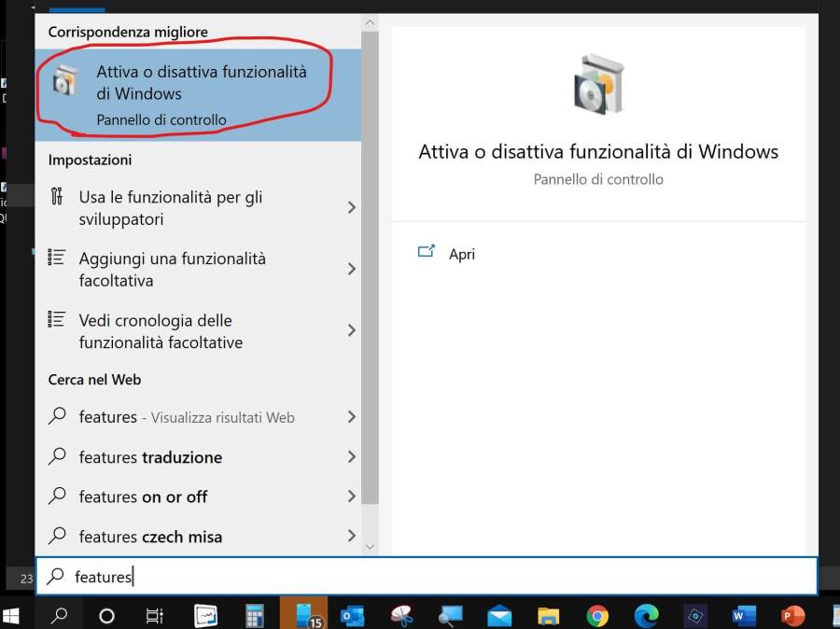Click 'features - Visualizza risultati Web' entry
Viewport: 840px width, 629px height.
click(187, 417)
